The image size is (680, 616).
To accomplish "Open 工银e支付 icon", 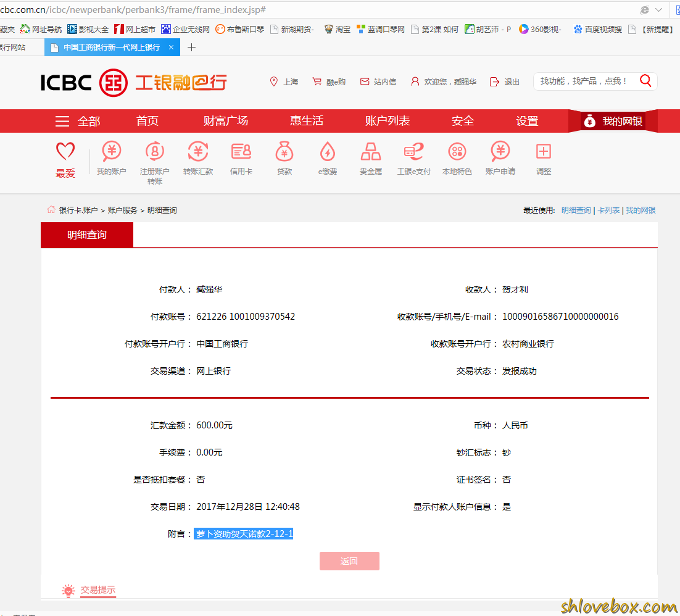I will click(x=413, y=151).
